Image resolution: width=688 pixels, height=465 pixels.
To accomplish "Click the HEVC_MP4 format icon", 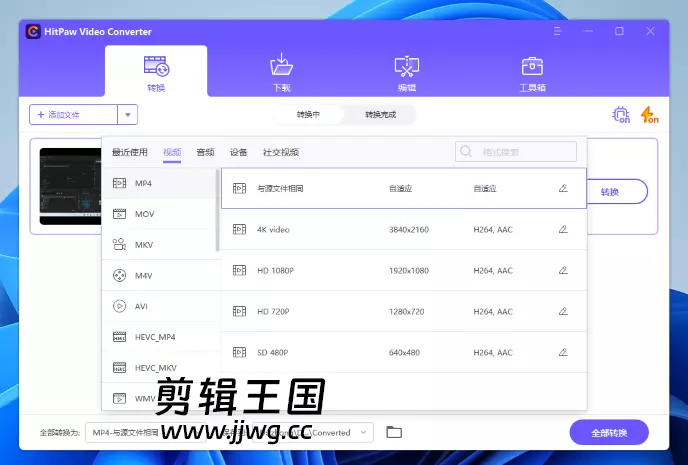I will [x=119, y=337].
